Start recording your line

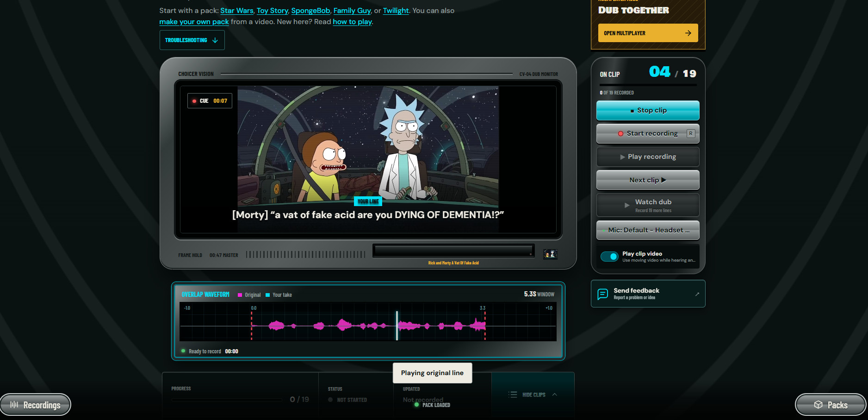click(x=648, y=133)
